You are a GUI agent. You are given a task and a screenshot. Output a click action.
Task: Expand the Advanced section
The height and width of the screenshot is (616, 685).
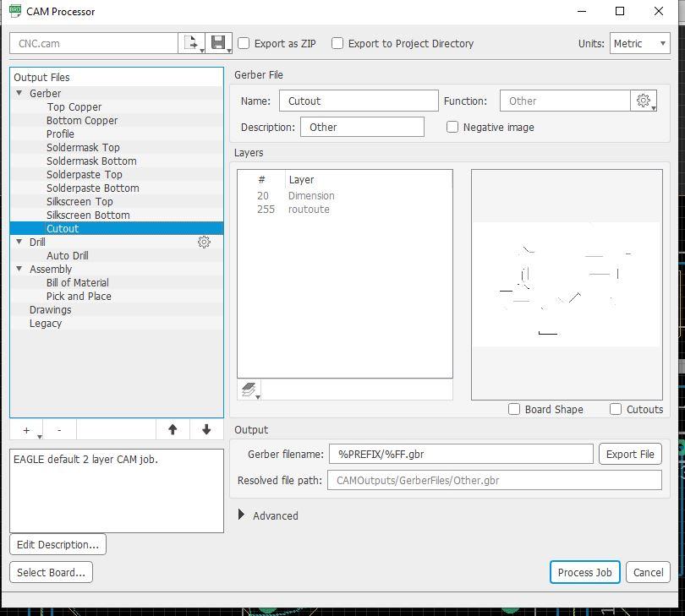(241, 515)
